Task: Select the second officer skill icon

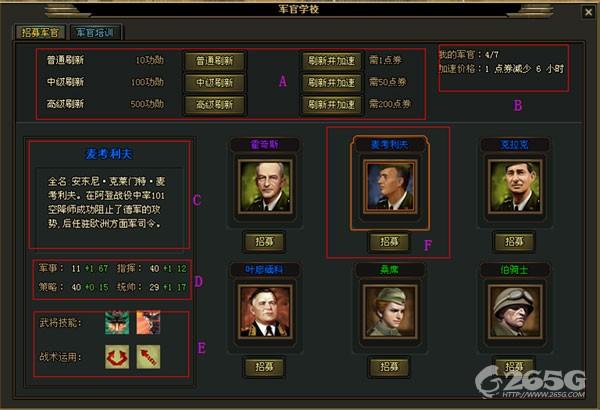Action: [x=148, y=323]
